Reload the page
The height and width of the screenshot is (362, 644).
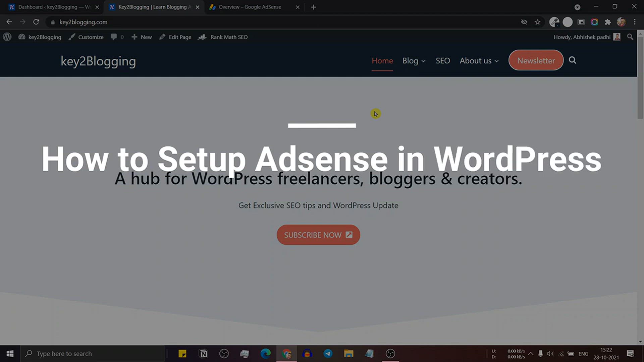click(36, 22)
